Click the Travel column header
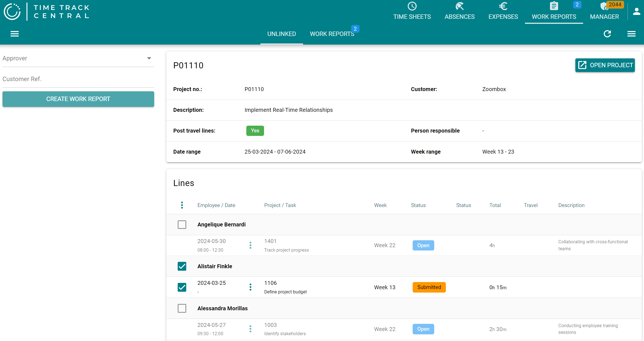This screenshot has width=644, height=341. 531,205
